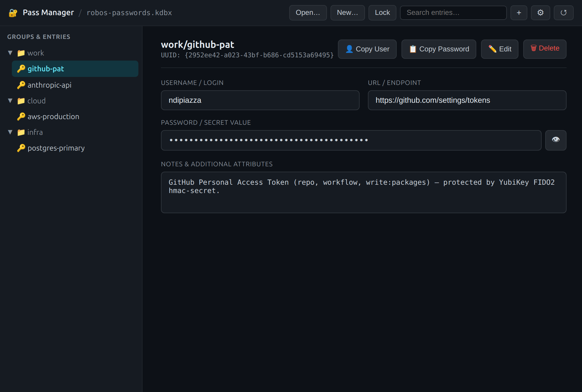
Task: Open the postgres-primary entry
Action: [x=75, y=148]
